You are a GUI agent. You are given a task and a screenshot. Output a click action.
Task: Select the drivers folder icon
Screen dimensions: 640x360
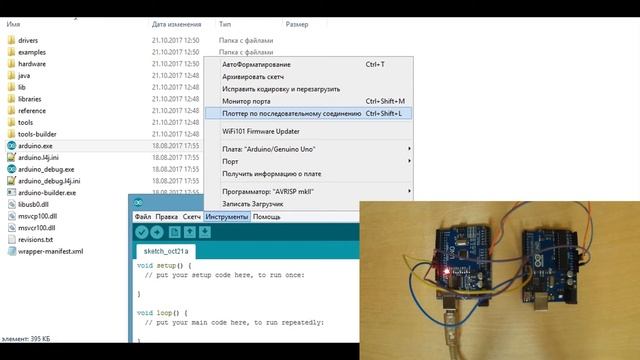pos(11,40)
